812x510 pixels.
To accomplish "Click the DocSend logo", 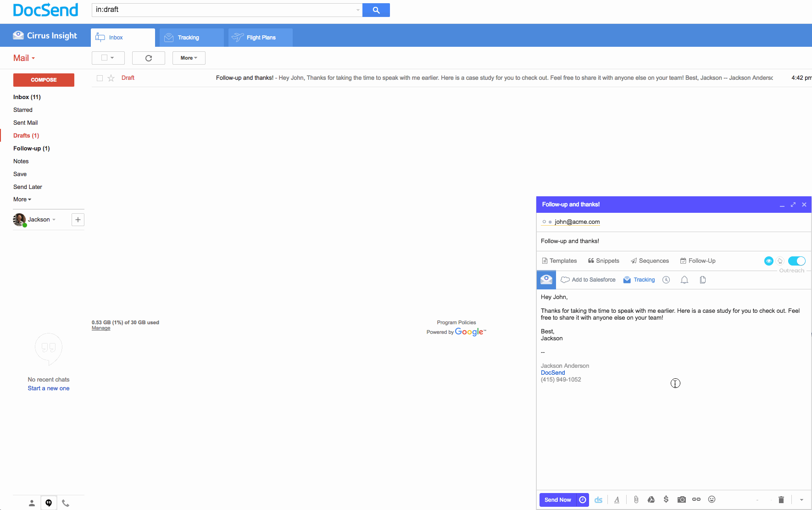I will click(45, 10).
